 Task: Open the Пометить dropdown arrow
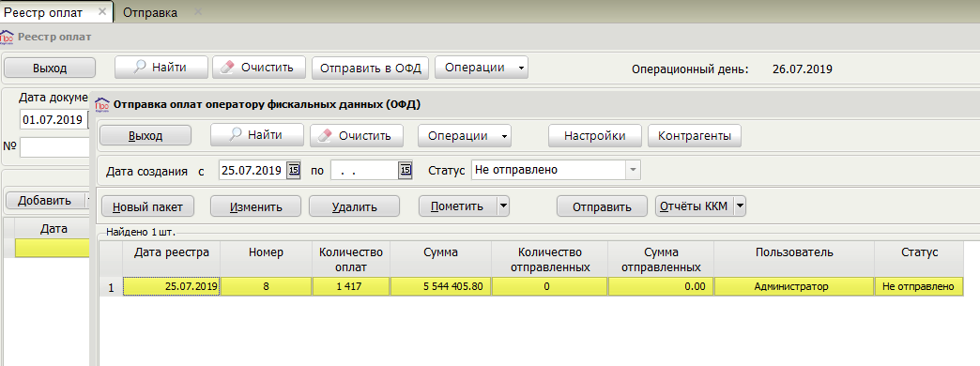tap(502, 206)
